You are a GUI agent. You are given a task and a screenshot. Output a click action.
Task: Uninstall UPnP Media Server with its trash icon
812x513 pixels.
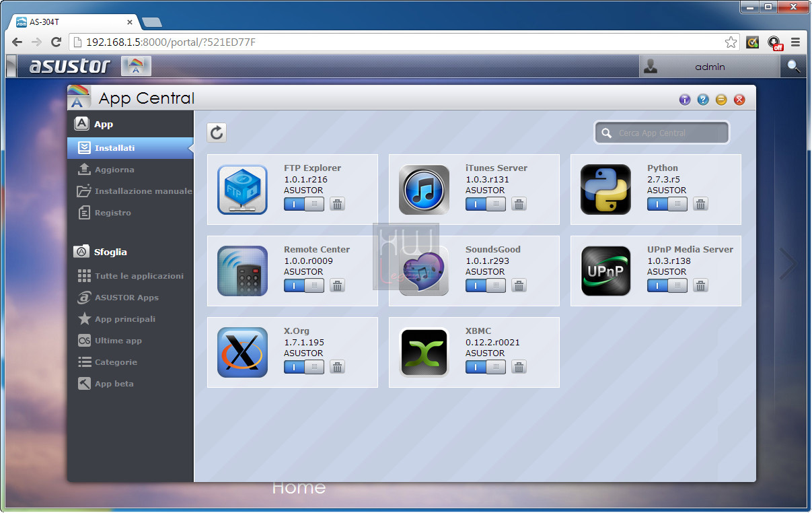[701, 285]
